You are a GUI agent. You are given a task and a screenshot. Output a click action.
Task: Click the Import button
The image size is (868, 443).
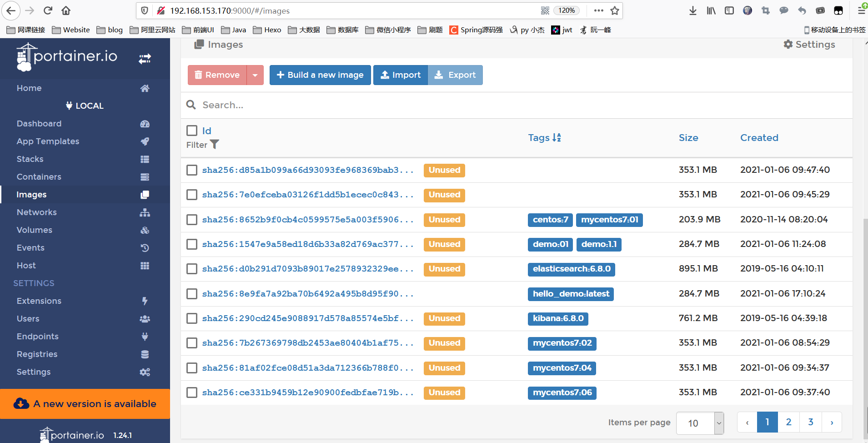[x=401, y=75]
